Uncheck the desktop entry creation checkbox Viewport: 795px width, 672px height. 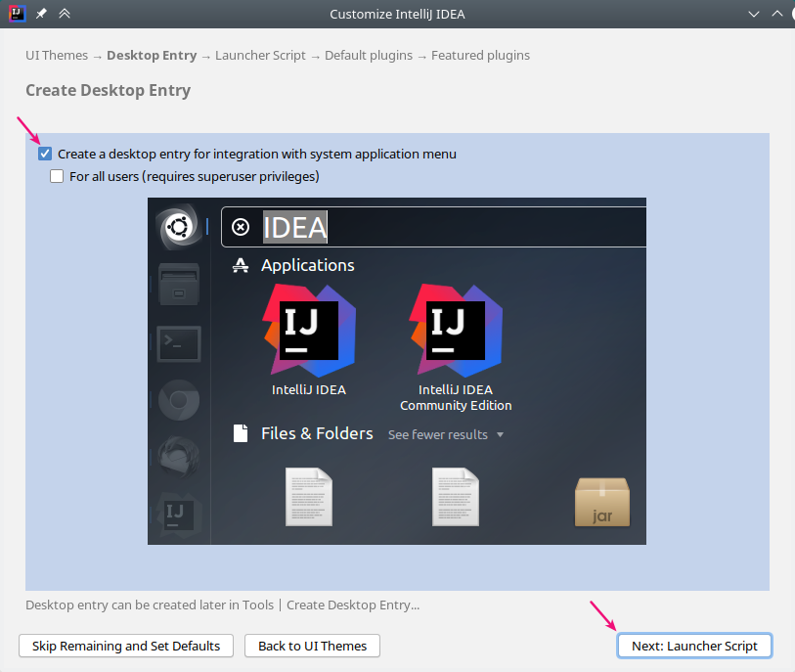click(44, 153)
